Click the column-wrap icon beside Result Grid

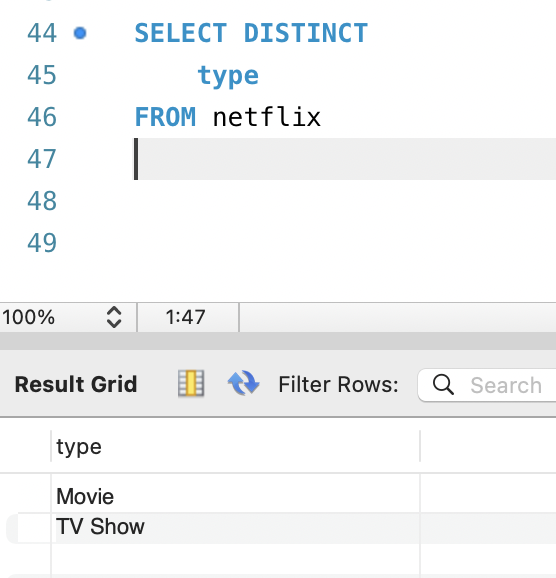pos(191,383)
